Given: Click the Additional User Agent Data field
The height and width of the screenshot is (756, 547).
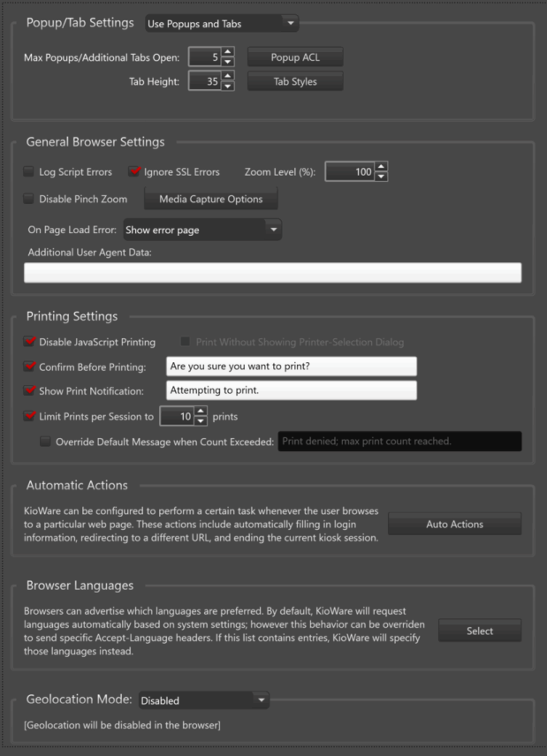Looking at the screenshot, I should [272, 272].
